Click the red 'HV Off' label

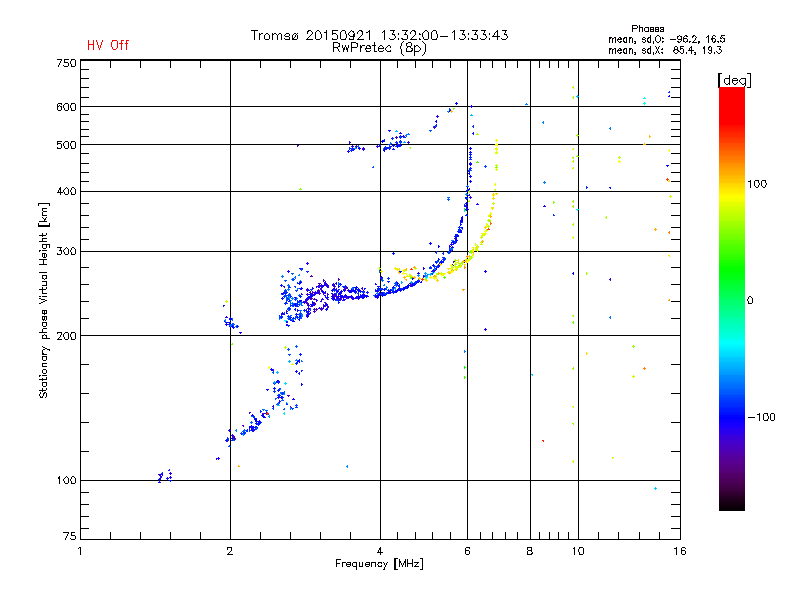point(108,45)
